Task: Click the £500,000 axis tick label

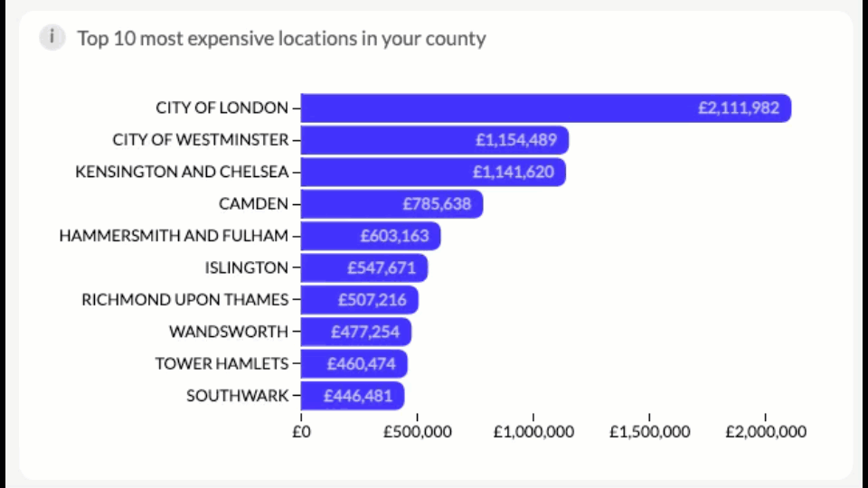Action: click(418, 432)
